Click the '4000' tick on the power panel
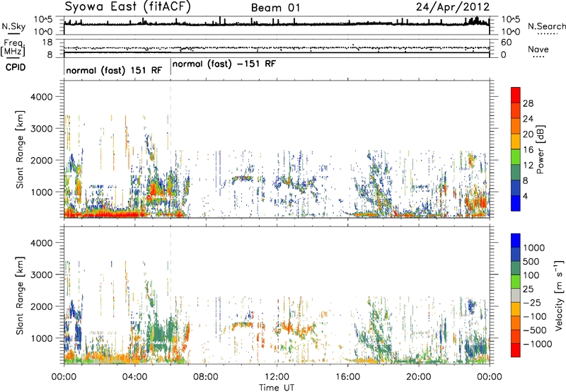 [x=41, y=97]
